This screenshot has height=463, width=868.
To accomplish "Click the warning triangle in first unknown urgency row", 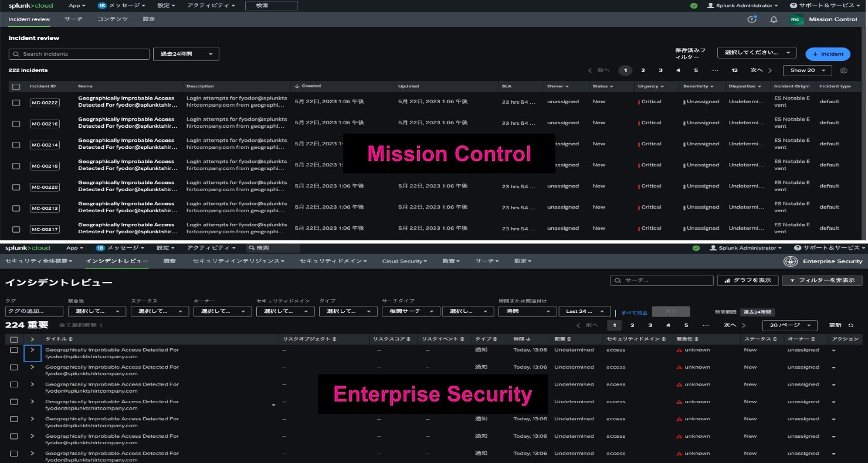I will pyautogui.click(x=680, y=350).
